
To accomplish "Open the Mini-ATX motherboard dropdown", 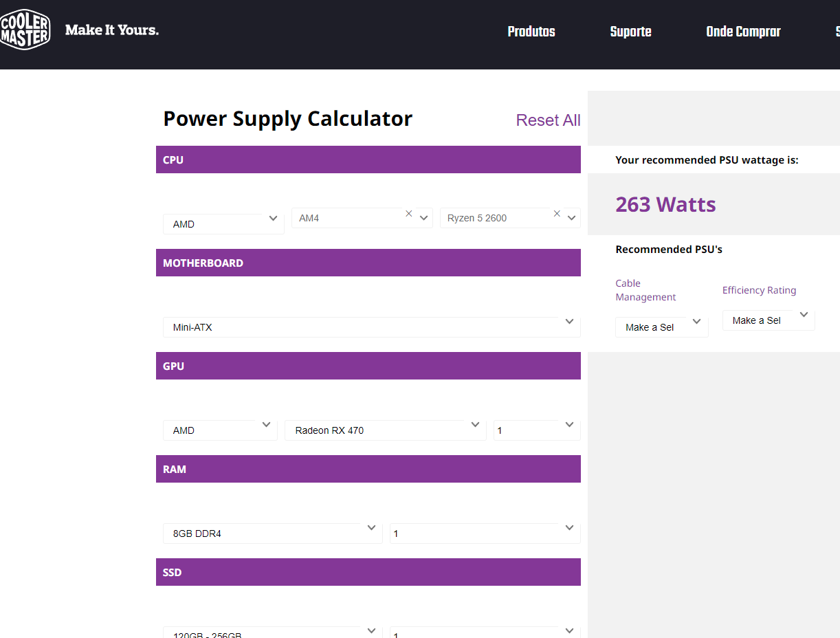I will (x=372, y=327).
